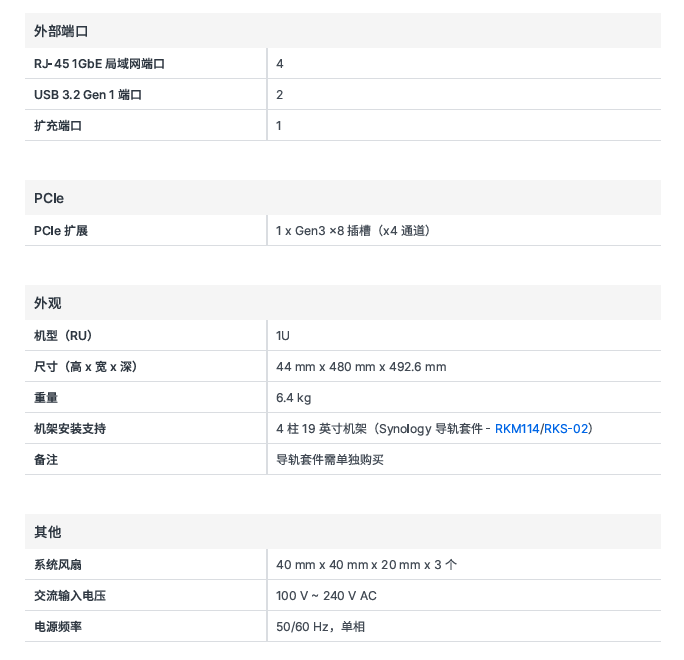Select the USB 3.2 Gen 1 端口 label
This screenshot has height=660, width=684.
tap(88, 94)
